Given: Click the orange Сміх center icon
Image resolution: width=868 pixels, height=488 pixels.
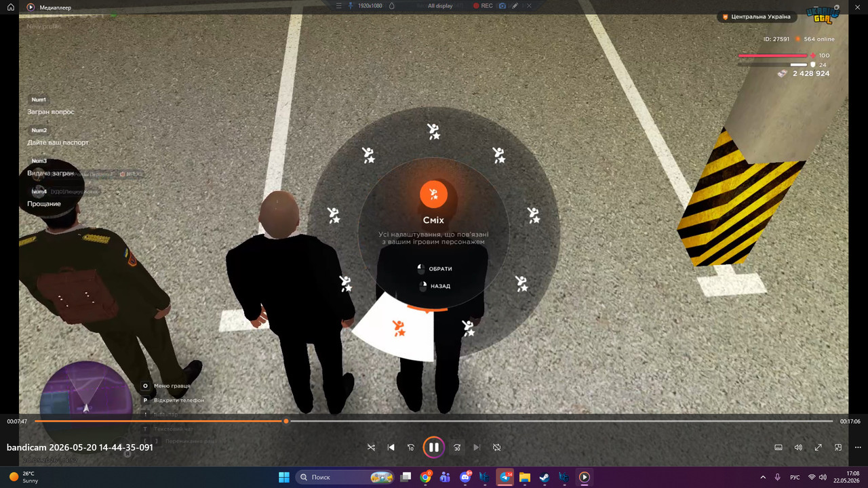Looking at the screenshot, I should click(433, 195).
